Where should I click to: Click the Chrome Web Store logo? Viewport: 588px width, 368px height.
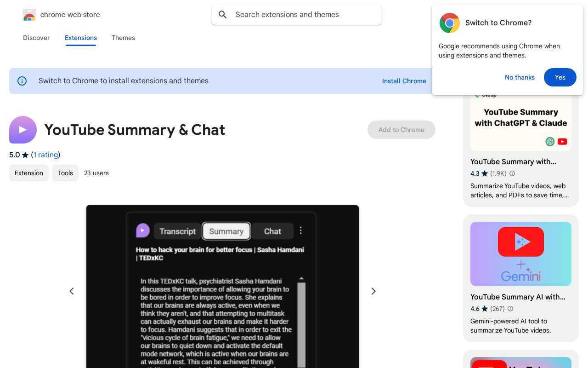point(29,14)
